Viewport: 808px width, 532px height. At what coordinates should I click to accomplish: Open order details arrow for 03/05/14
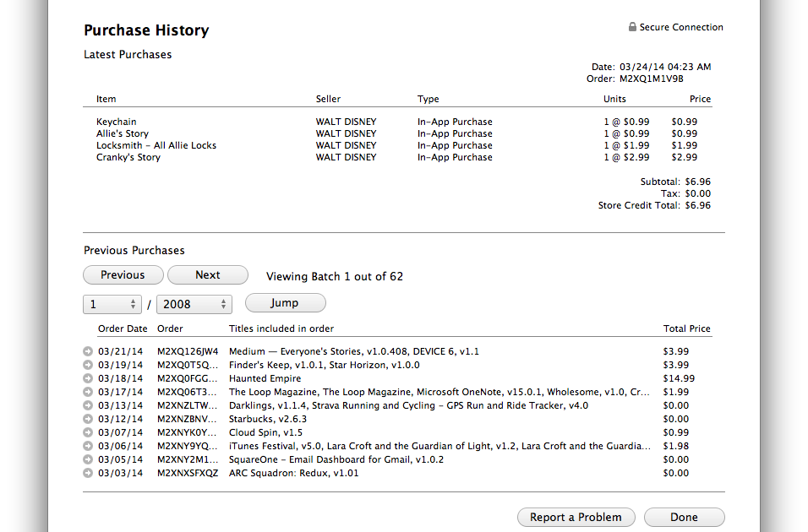coord(88,459)
